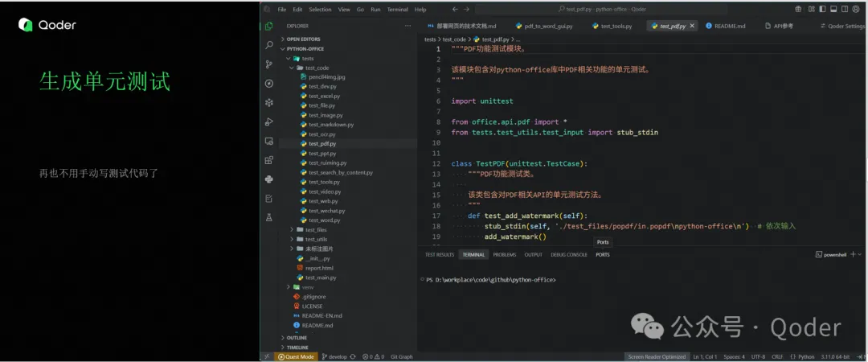Open the Help menu
The width and height of the screenshot is (868, 362).
pyautogui.click(x=420, y=10)
